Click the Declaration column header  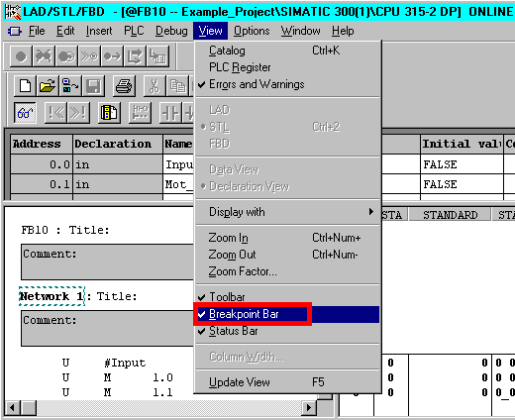[118, 144]
